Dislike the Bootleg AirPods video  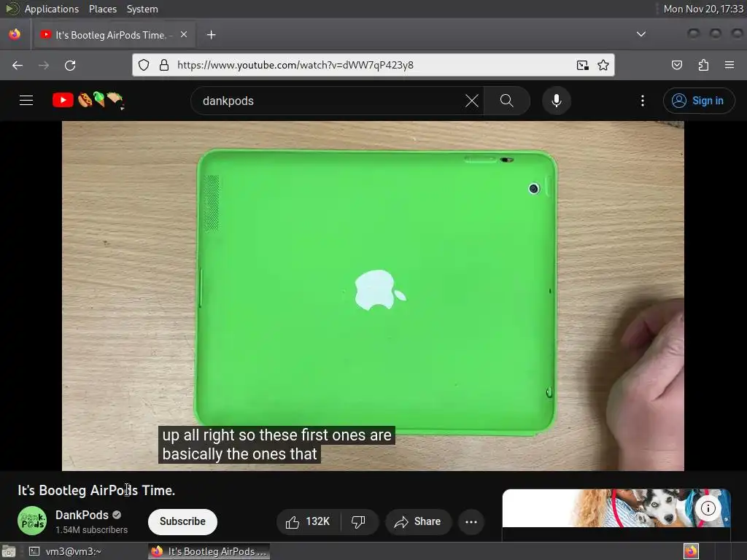359,522
